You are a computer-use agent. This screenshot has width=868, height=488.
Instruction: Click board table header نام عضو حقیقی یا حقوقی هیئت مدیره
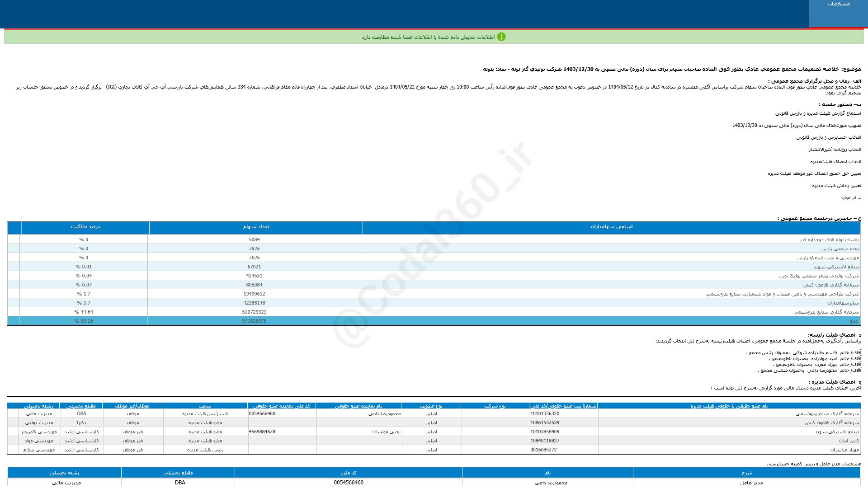pos(729,406)
